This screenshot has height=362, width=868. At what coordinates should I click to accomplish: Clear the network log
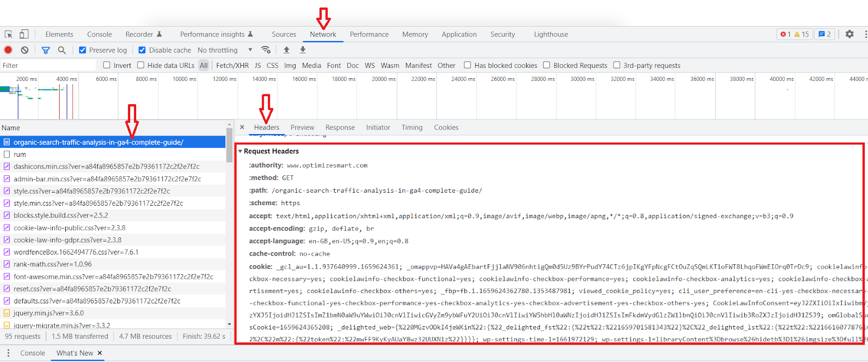tap(24, 50)
